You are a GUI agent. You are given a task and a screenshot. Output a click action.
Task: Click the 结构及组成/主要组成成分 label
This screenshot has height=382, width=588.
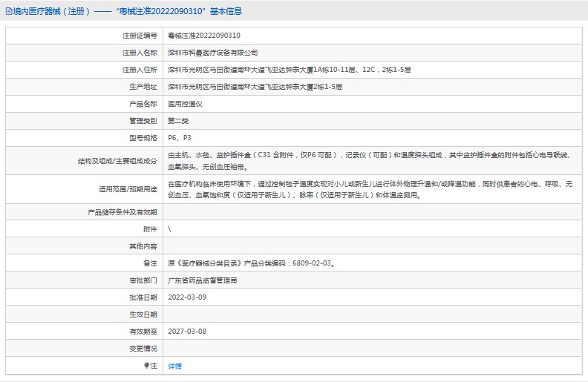pyautogui.click(x=117, y=161)
